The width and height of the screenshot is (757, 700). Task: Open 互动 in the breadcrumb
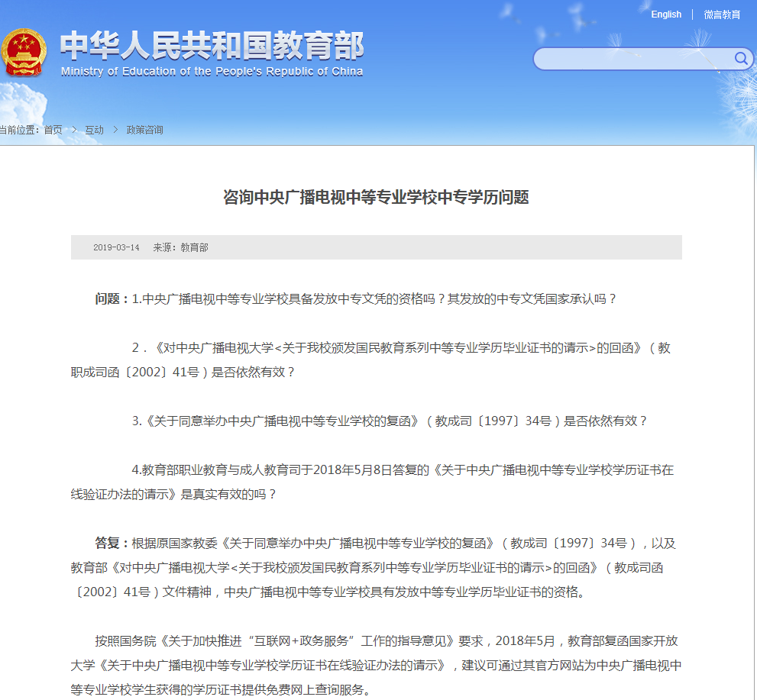94,130
